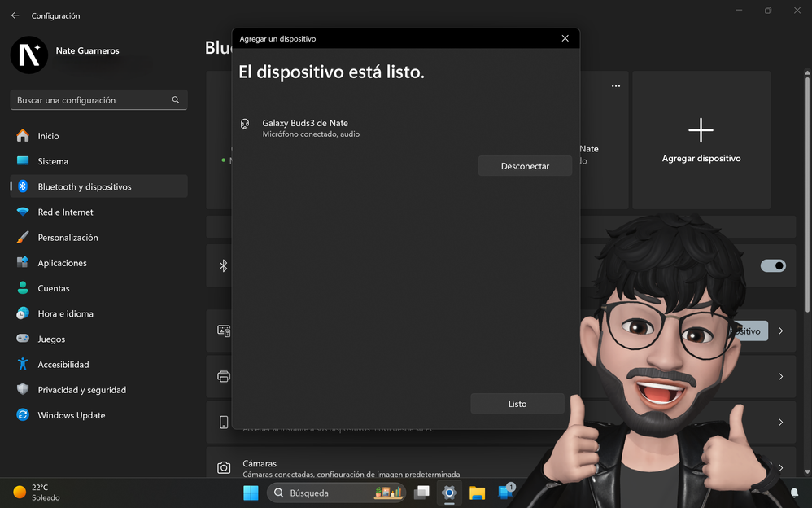
Task: Click the Inicio home icon
Action: tap(23, 135)
